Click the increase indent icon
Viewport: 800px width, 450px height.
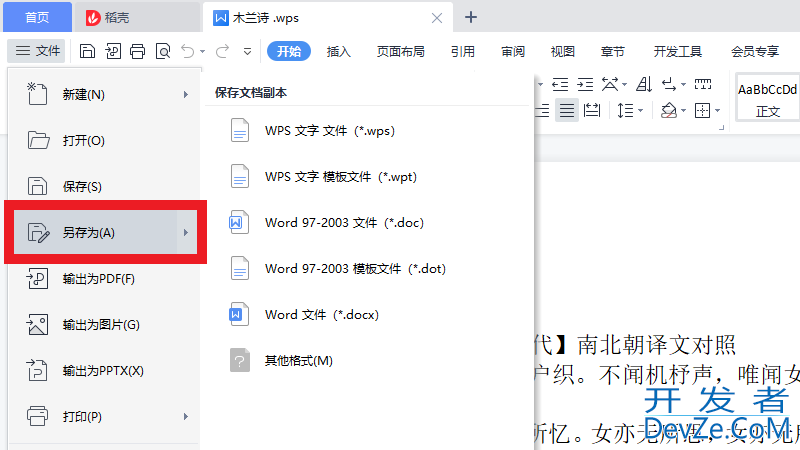tap(585, 84)
